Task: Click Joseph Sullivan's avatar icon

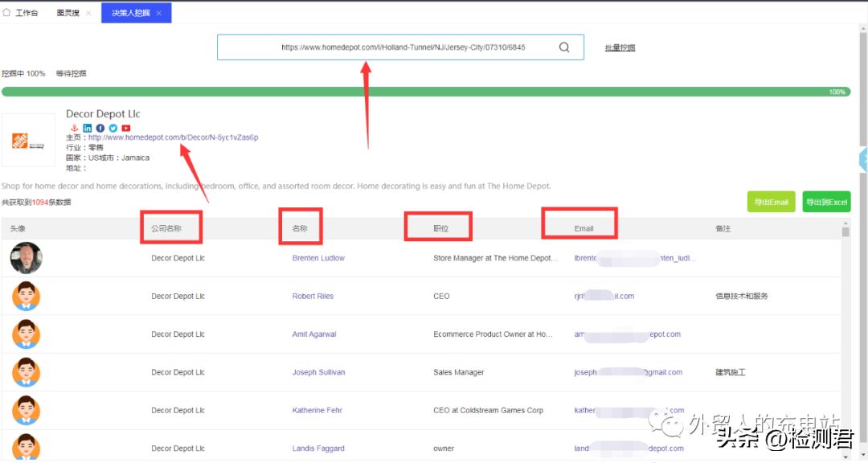Action: [26, 373]
